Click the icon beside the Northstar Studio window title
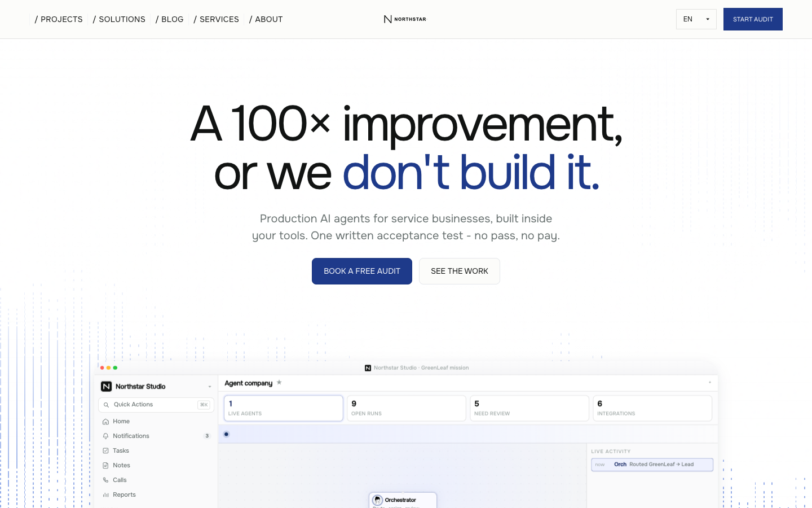This screenshot has height=508, width=812. [368, 368]
